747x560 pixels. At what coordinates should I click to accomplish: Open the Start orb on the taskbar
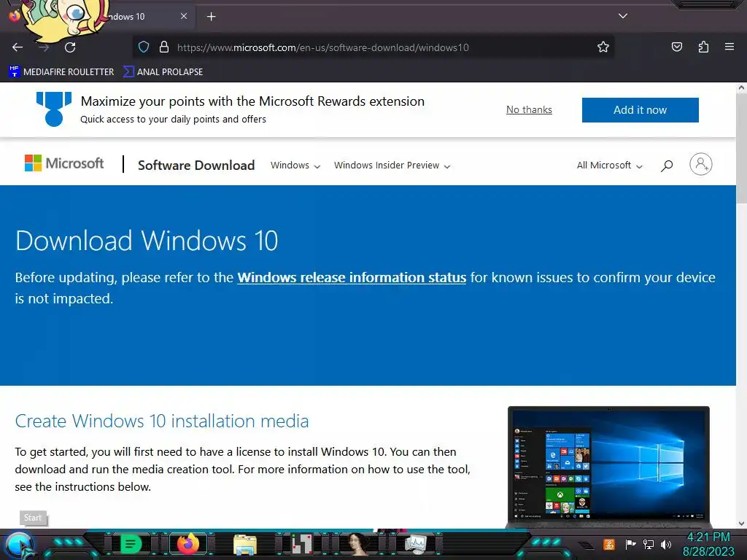(x=19, y=544)
